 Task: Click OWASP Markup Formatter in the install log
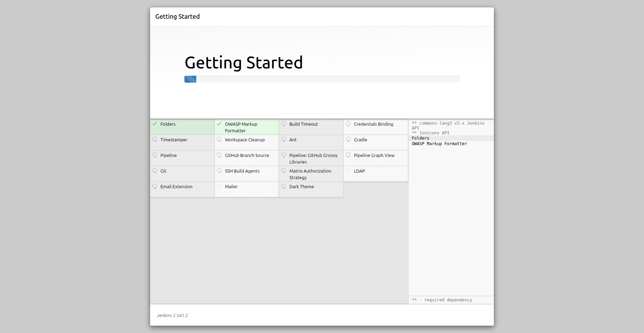tap(439, 144)
